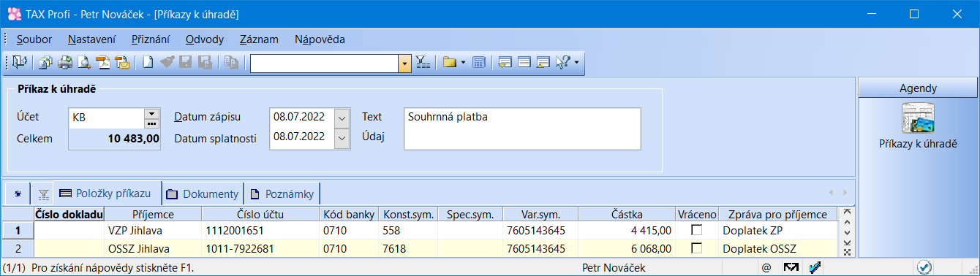
Task: Click third note layout view icon
Action: point(543,63)
